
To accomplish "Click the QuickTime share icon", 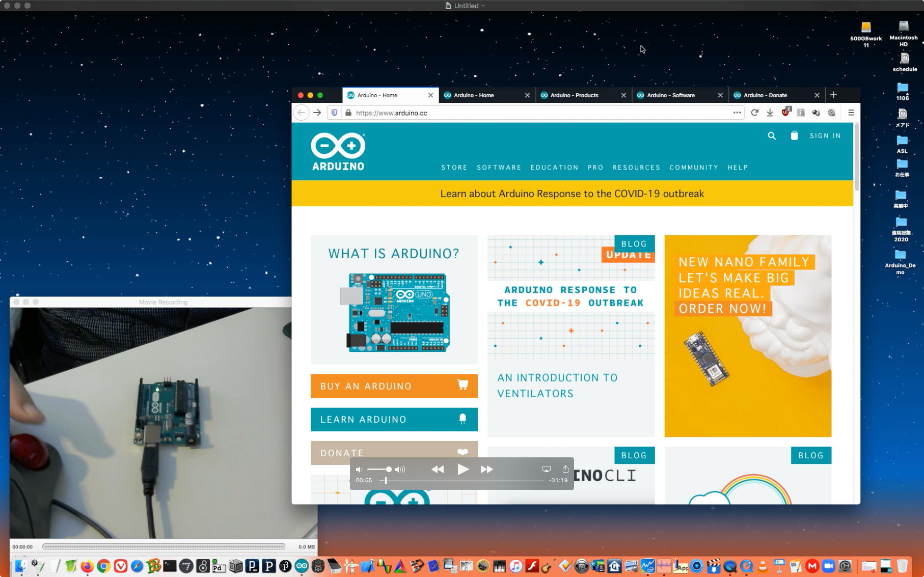I will click(565, 469).
